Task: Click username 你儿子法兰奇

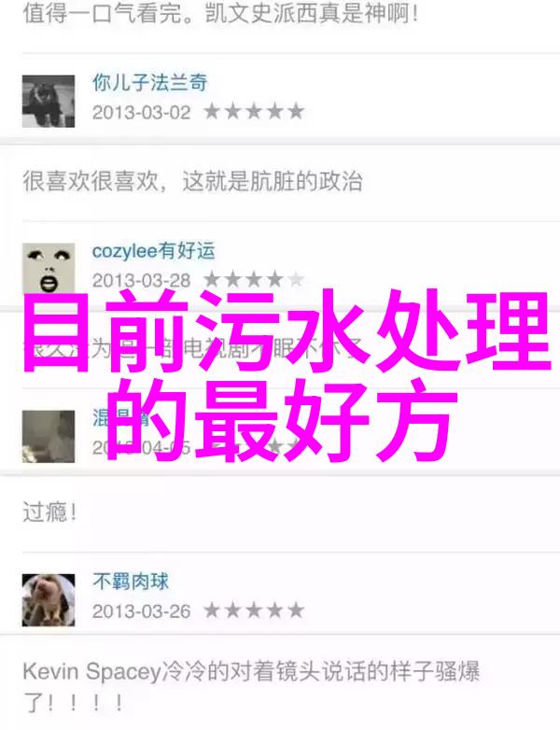Action: tap(150, 82)
